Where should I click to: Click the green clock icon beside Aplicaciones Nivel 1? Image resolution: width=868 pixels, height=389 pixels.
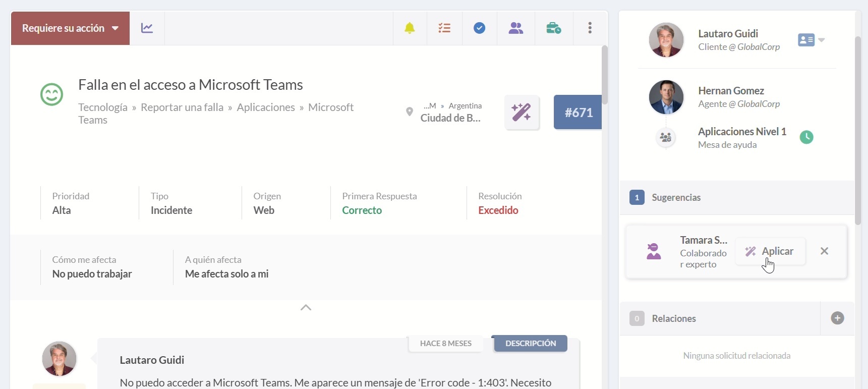(x=806, y=137)
